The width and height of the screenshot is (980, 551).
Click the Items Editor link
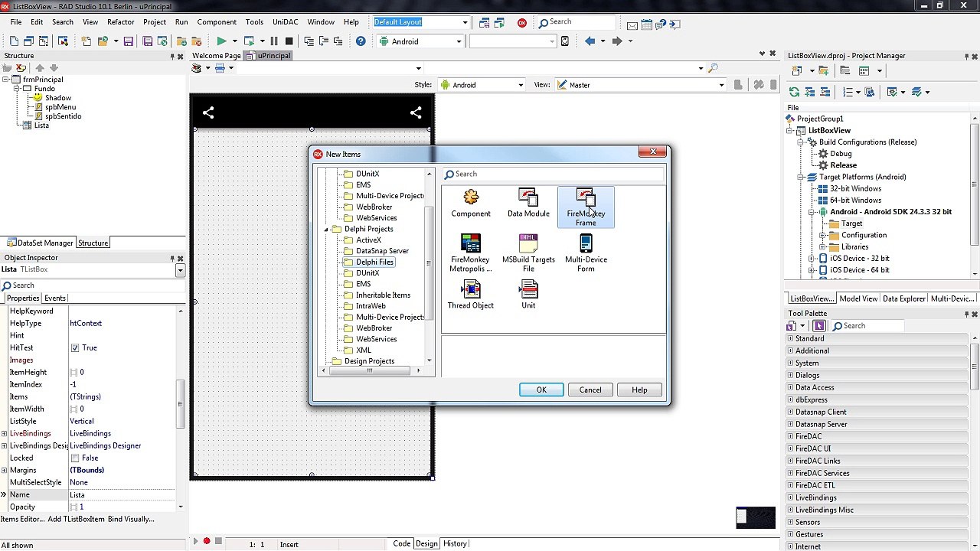coord(22,519)
